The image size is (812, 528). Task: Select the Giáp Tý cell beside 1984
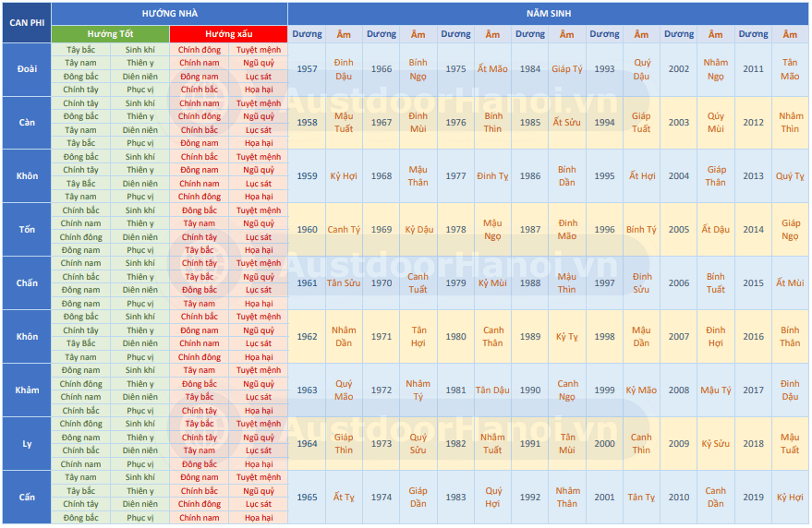(567, 69)
